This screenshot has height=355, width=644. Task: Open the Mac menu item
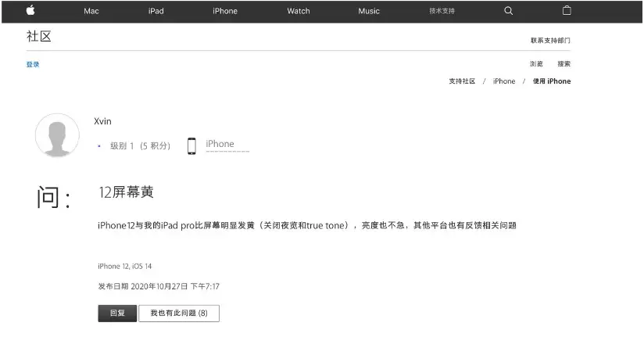pyautogui.click(x=91, y=11)
